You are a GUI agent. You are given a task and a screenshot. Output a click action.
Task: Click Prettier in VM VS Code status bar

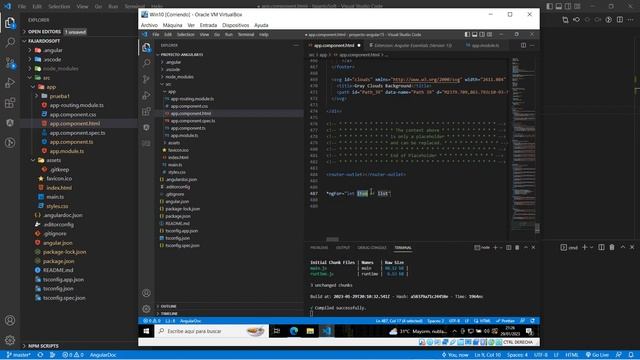tap(505, 321)
